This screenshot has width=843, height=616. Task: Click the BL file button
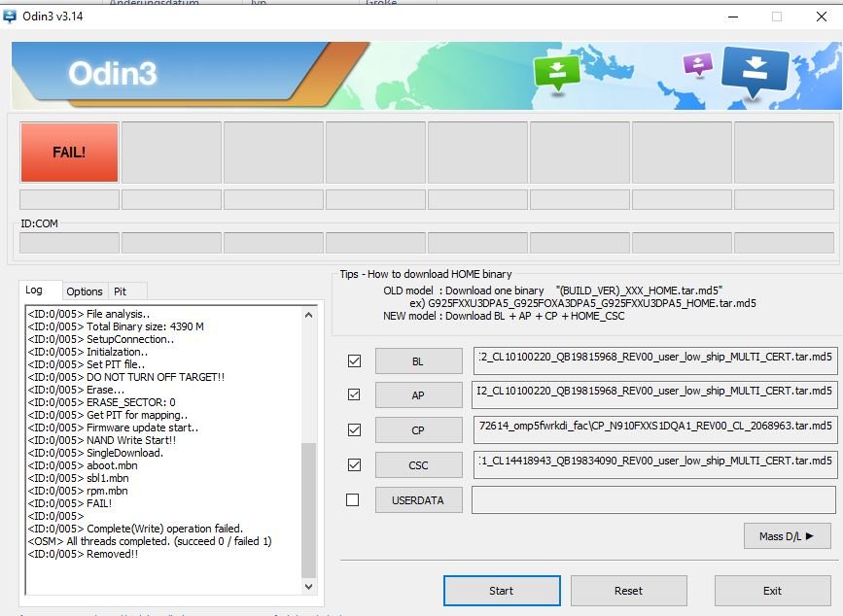(x=418, y=360)
